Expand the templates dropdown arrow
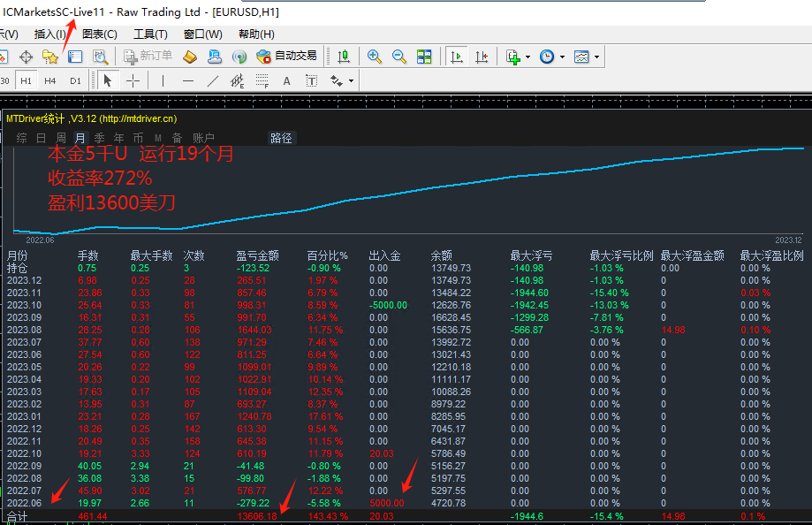This screenshot has height=525, width=812. point(596,57)
